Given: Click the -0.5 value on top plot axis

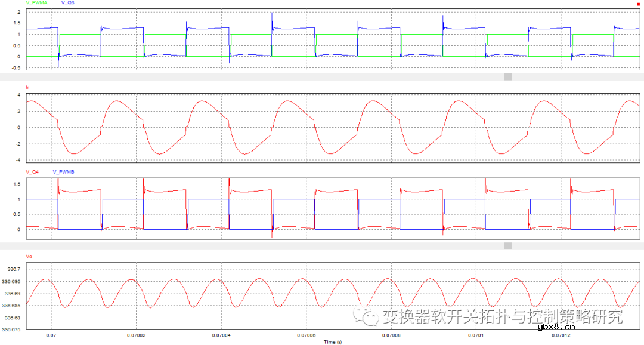Looking at the screenshot, I should pos(16,68).
